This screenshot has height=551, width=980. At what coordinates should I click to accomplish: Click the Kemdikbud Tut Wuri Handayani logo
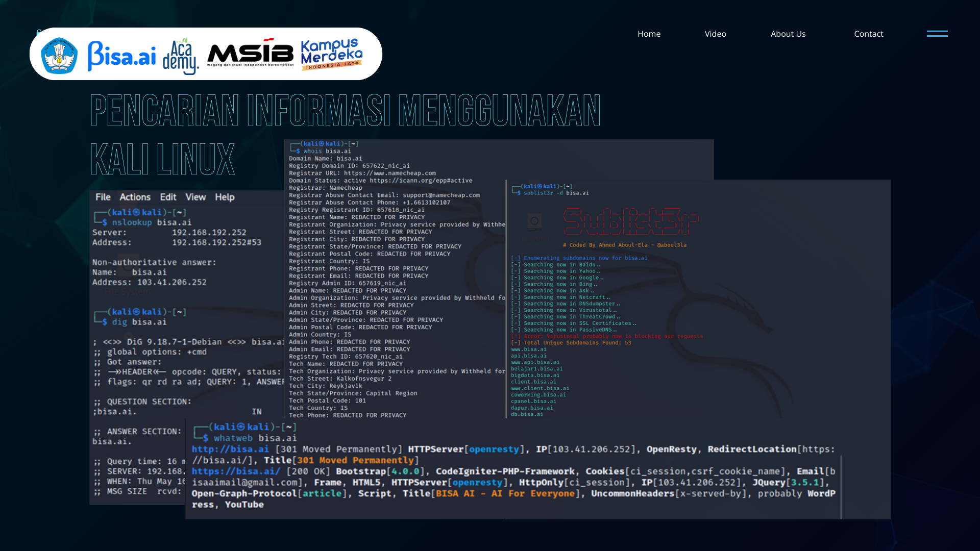(x=59, y=56)
